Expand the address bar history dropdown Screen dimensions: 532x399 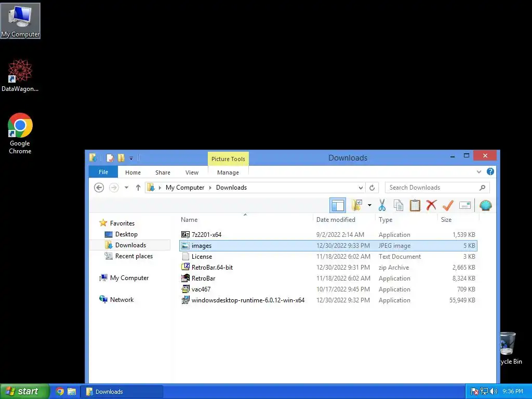pos(361,188)
